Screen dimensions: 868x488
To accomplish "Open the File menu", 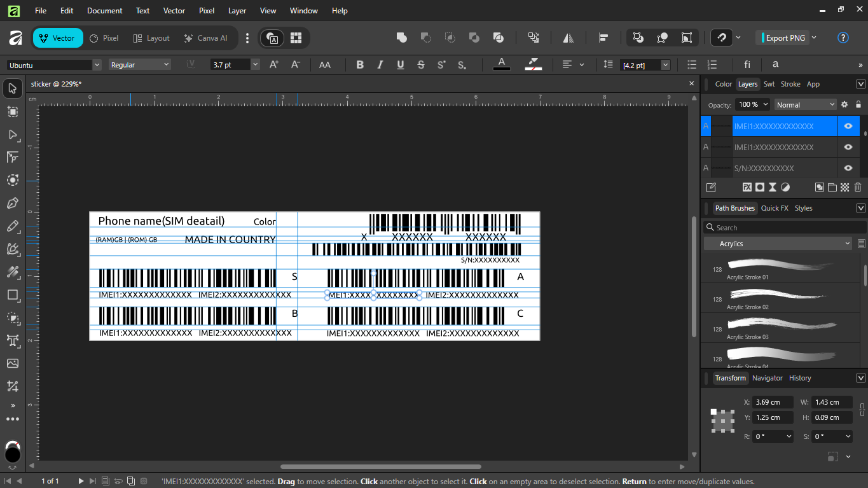I will (x=41, y=11).
